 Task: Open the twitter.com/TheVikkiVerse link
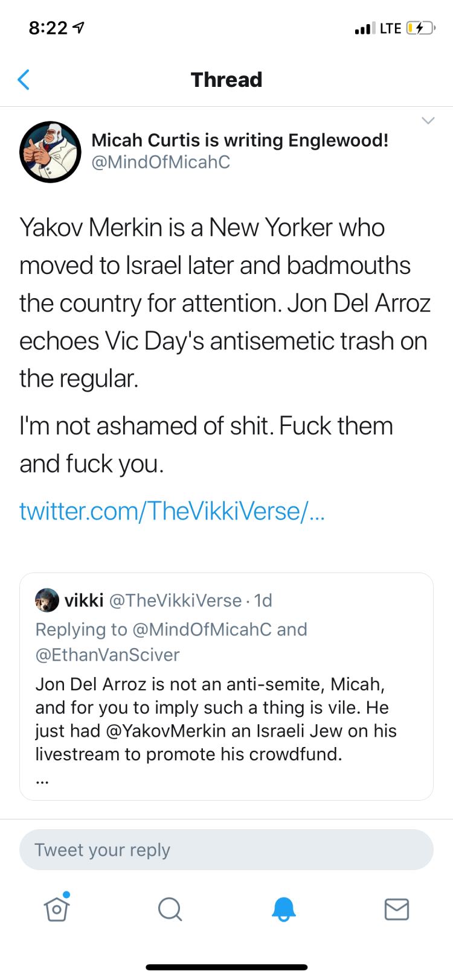pyautogui.click(x=172, y=511)
